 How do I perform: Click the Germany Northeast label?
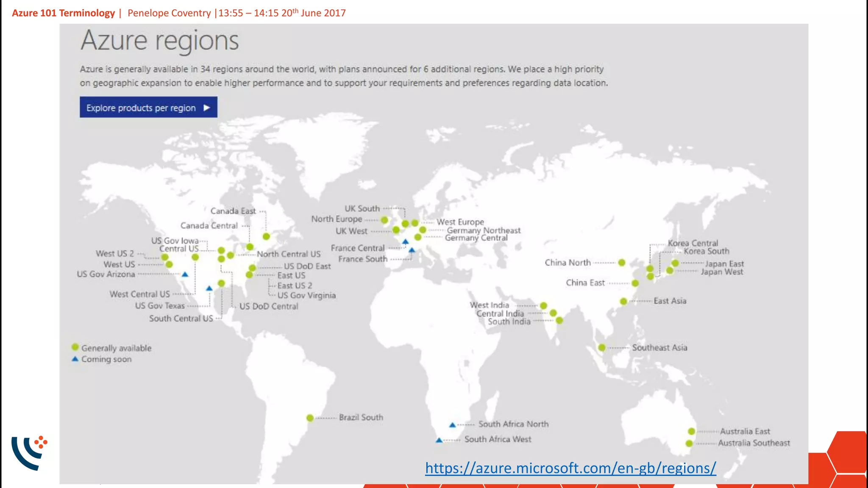484,230
